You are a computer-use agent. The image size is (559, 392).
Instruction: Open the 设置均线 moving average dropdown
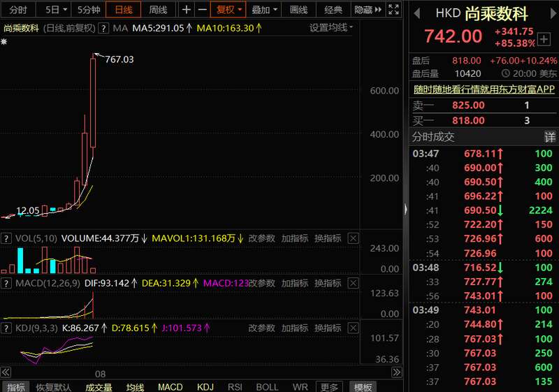click(331, 28)
